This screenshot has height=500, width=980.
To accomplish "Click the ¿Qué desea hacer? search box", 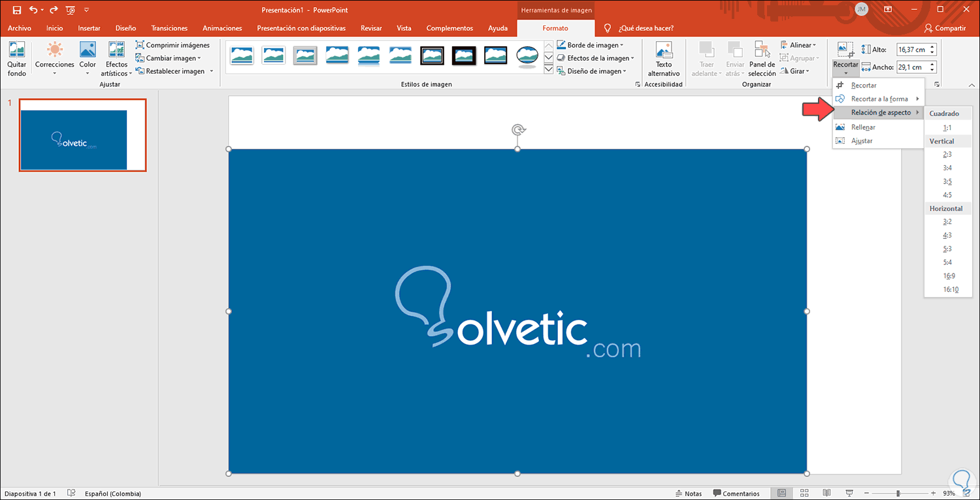I will click(x=645, y=28).
